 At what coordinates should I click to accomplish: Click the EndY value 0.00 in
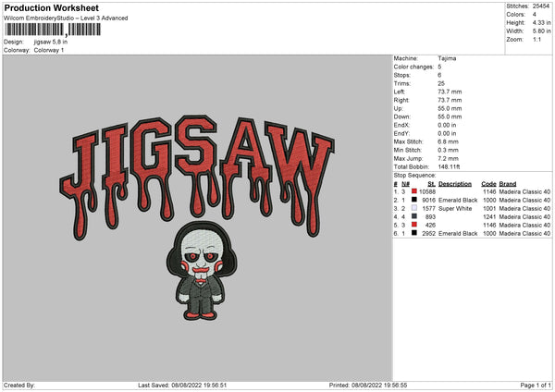(447, 133)
